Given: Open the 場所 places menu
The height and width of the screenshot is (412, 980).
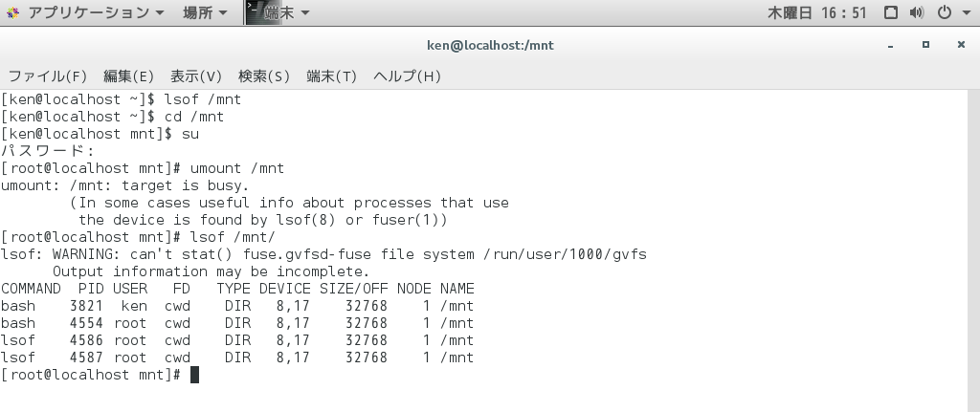Looking at the screenshot, I should (x=205, y=13).
